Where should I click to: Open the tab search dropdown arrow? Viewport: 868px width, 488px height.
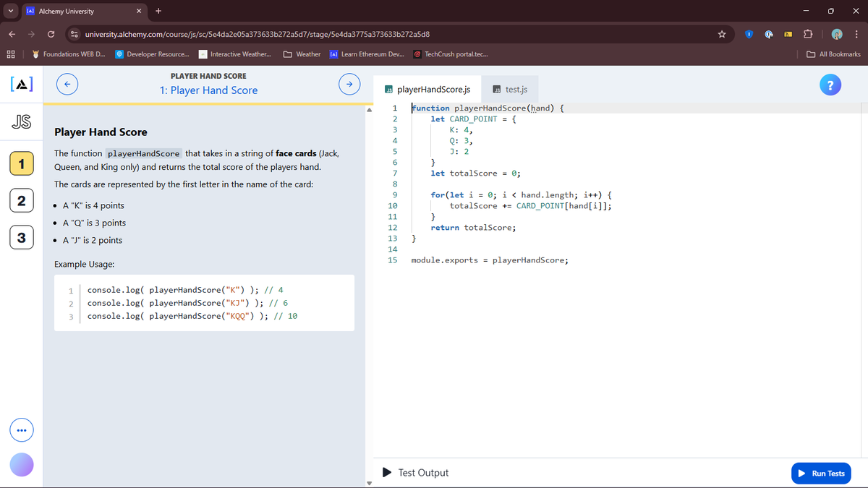point(9,11)
